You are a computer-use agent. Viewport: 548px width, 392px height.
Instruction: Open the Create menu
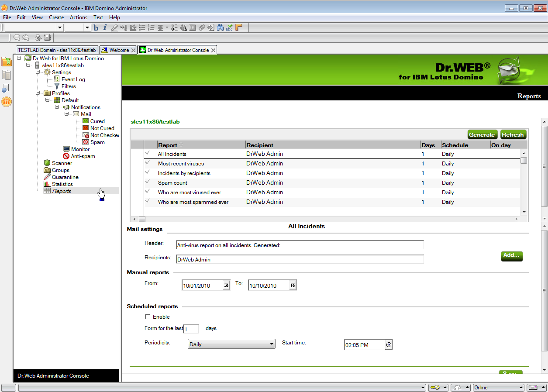tap(56, 17)
